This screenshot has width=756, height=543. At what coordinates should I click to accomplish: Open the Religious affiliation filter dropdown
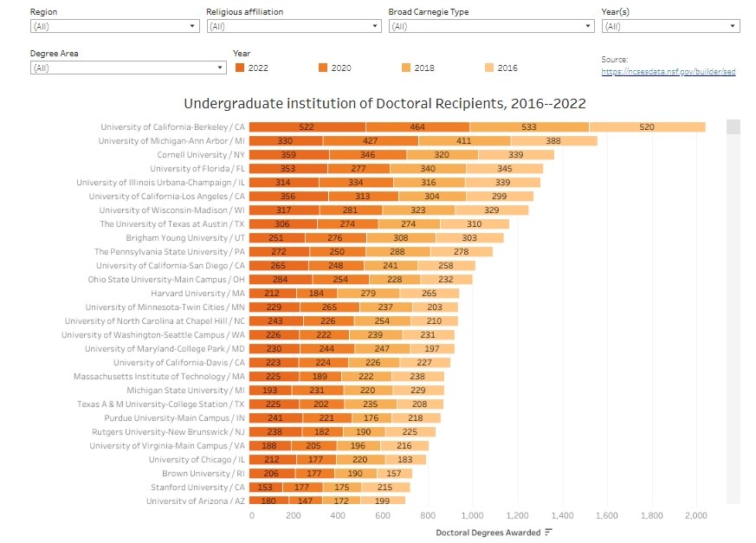click(294, 26)
